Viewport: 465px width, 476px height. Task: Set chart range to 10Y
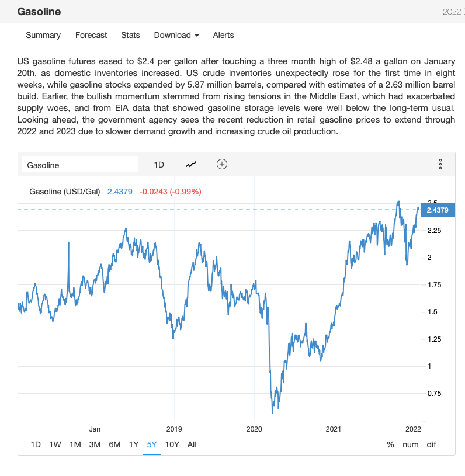tap(172, 444)
